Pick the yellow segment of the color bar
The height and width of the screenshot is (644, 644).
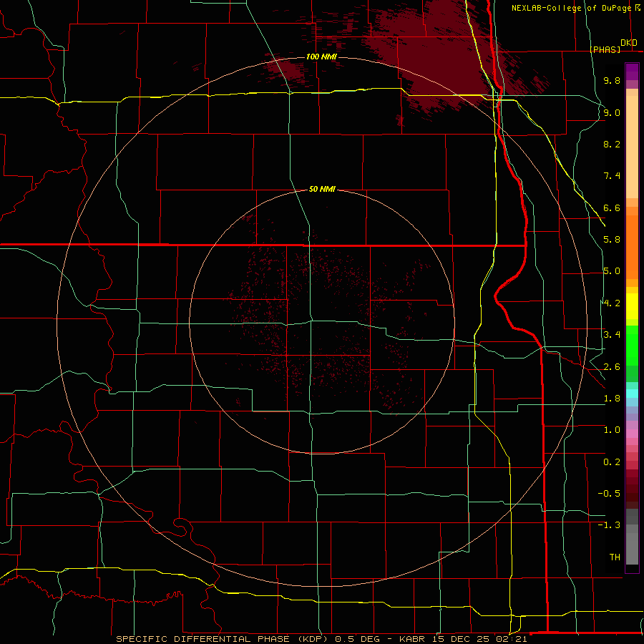pos(632,306)
